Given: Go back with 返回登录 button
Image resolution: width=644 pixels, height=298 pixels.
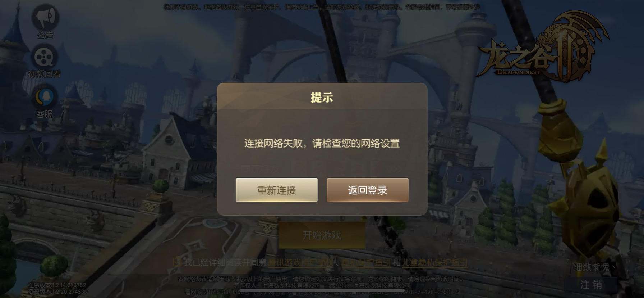Looking at the screenshot, I should [x=367, y=190].
